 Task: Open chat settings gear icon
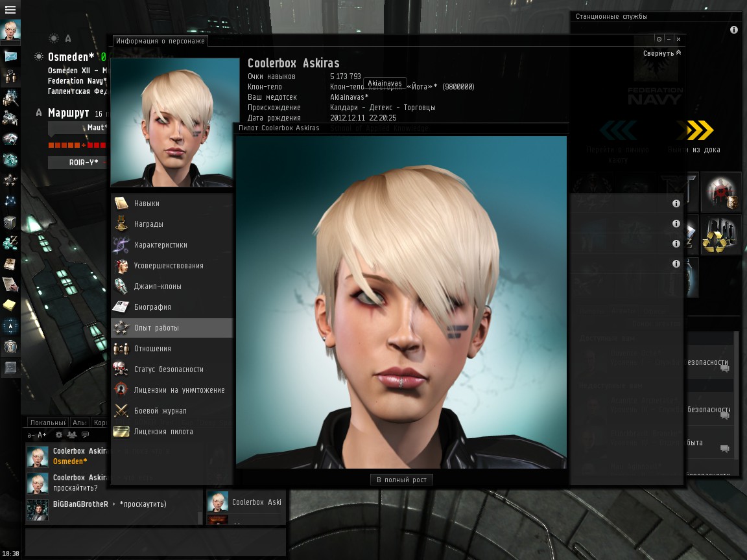coord(59,435)
